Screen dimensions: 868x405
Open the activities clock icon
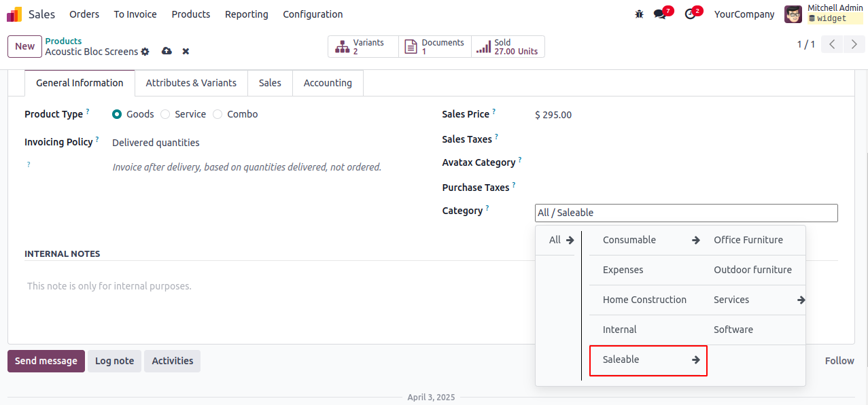click(x=691, y=14)
